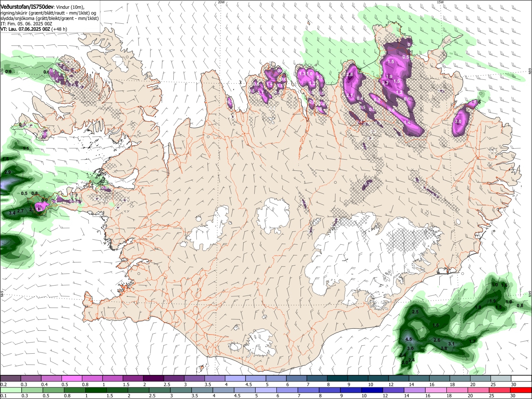Click the '2.6' rain value offshore
Viewport: 532px width, 399px height.
point(437,340)
